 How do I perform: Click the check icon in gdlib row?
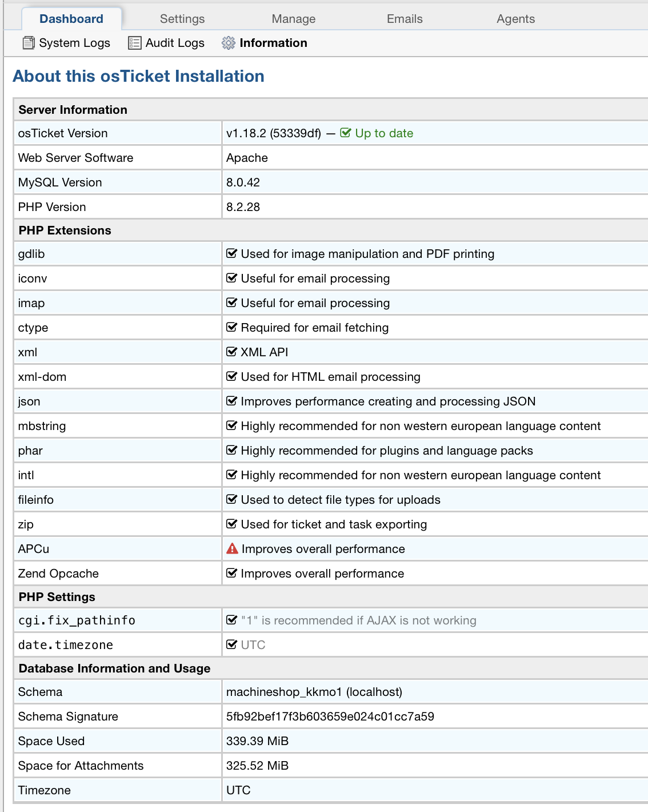[231, 253]
